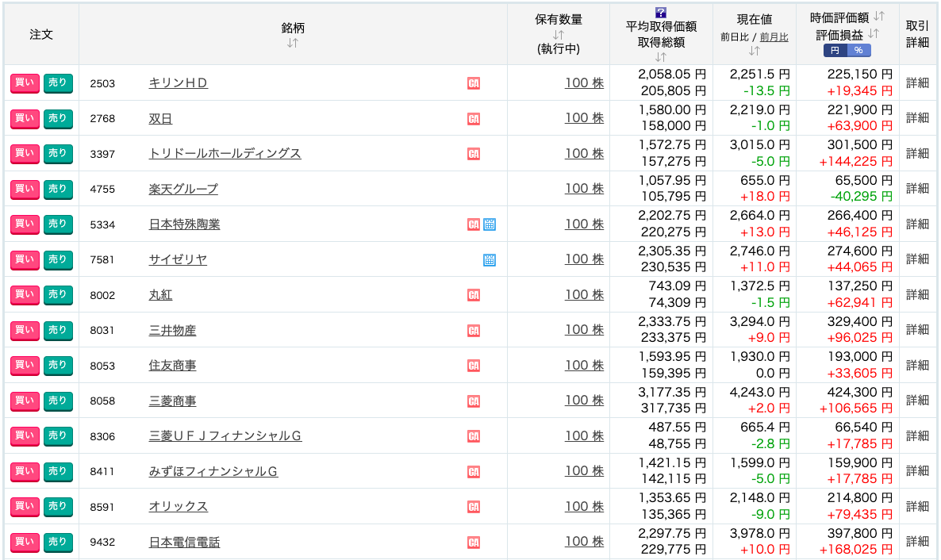941x560 pixels.
Task: Click 買い button for キリンHD
Action: point(25,83)
